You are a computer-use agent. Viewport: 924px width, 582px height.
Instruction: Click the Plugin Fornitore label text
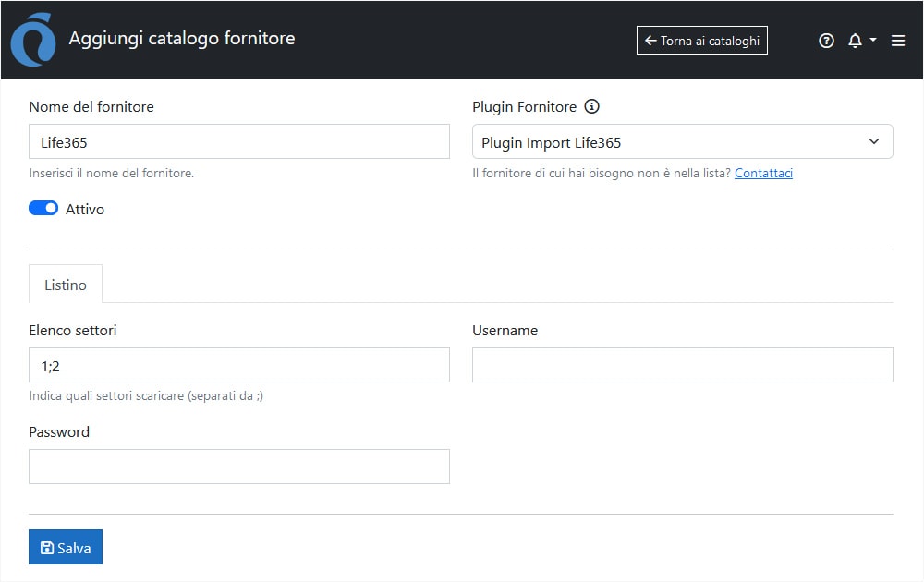[x=524, y=107]
